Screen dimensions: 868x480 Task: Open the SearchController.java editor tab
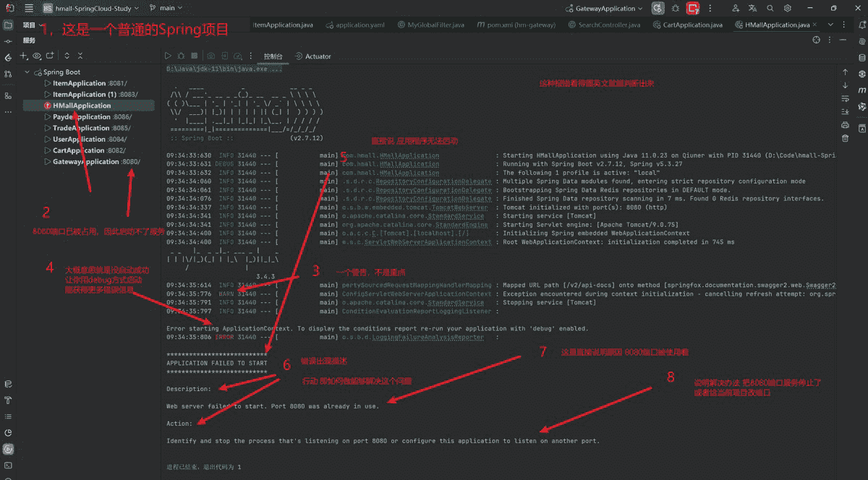604,25
